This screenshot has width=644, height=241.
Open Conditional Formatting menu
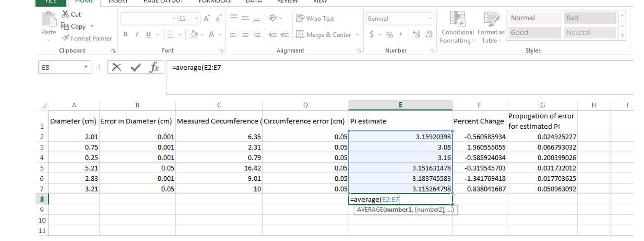[x=457, y=27]
